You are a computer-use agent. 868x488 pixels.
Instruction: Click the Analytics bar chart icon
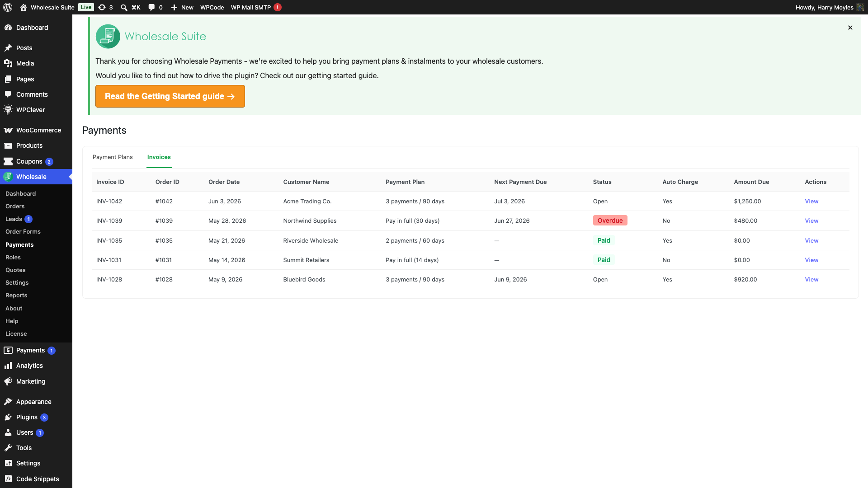[8, 366]
